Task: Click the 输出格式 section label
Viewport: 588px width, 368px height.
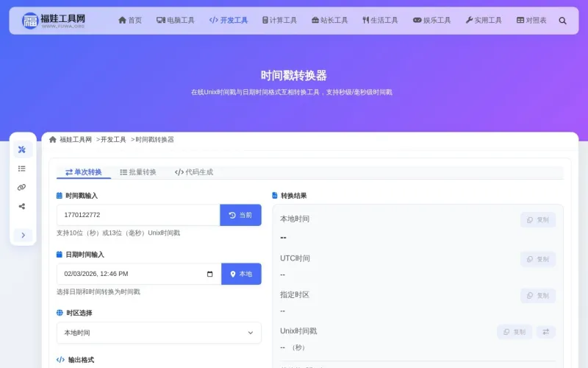Action: coord(81,360)
